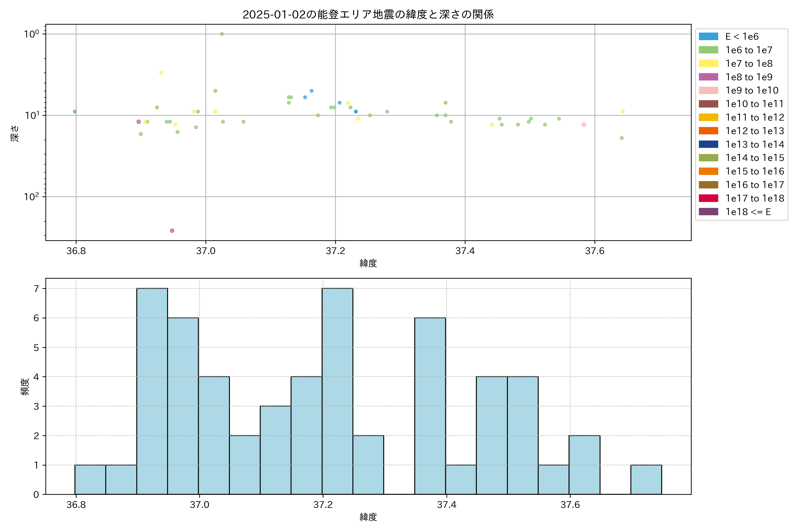Click the navy 1e13 to 1e14 legend swatch
The height and width of the screenshot is (532, 798).
708,144
